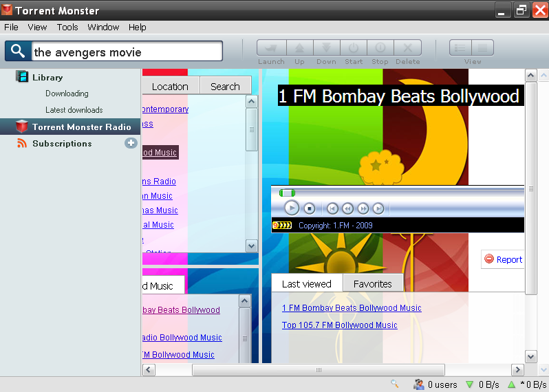Skip to next track in player
Image resolution: width=549 pixels, height=392 pixels.
pyautogui.click(x=378, y=208)
